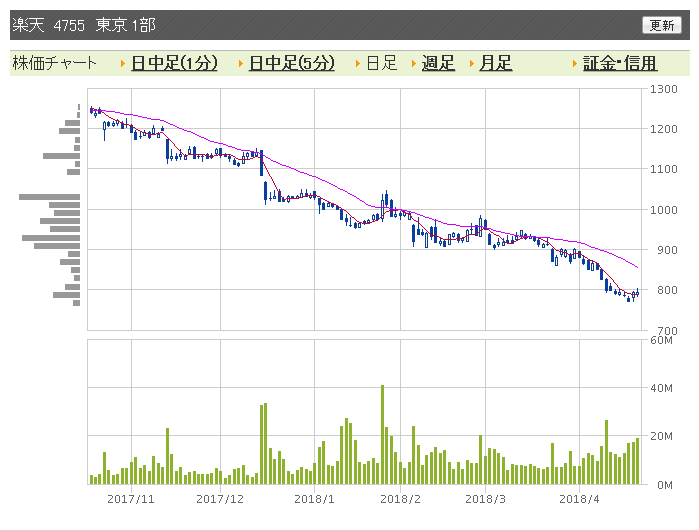Select the 日足 daily chart tab

[x=382, y=63]
